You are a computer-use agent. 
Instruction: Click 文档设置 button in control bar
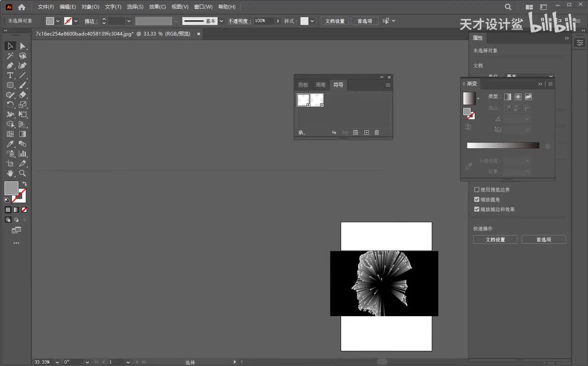coord(335,21)
